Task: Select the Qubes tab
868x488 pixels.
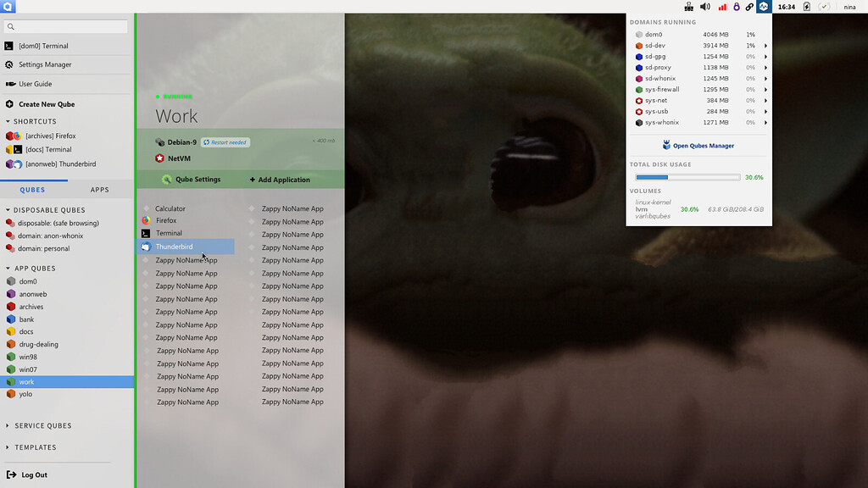Action: 33,190
